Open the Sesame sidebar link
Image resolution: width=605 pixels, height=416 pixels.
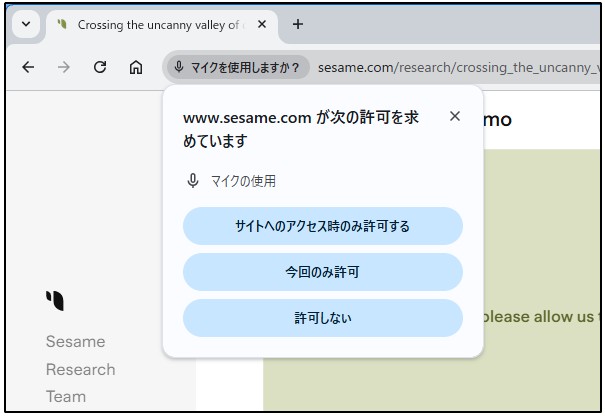tap(75, 342)
